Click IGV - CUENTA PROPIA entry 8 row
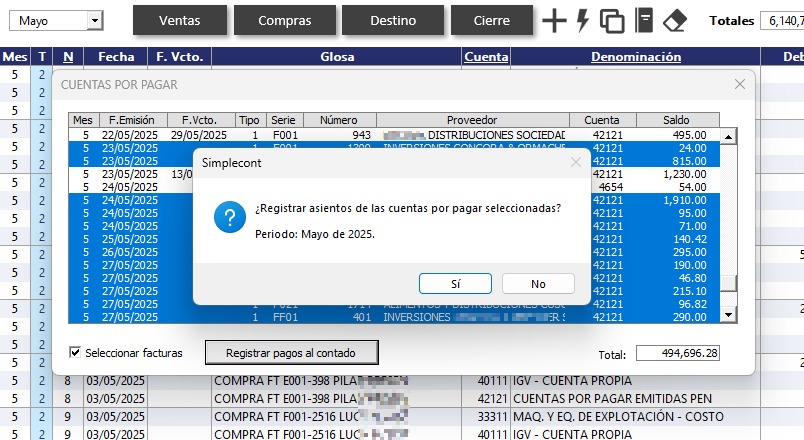The image size is (804, 440). pos(636,381)
